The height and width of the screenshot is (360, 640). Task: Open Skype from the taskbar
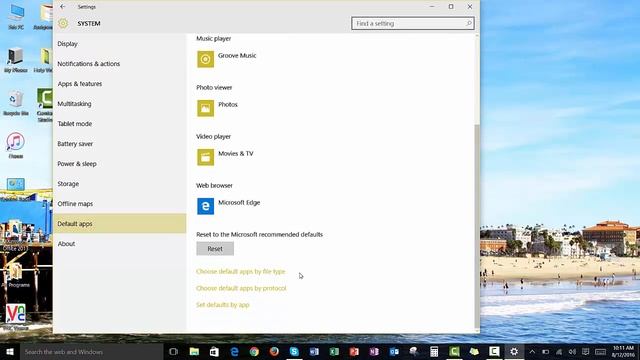(294, 351)
